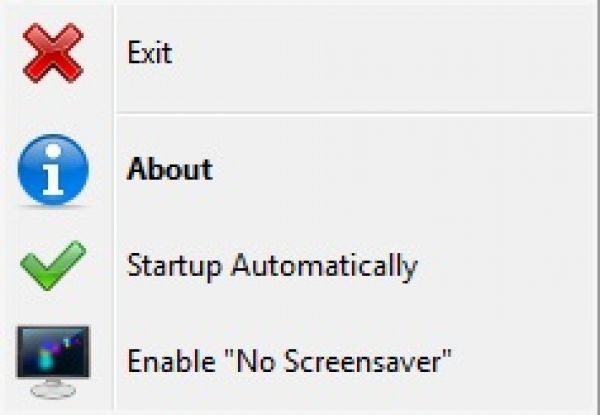The image size is (600, 415).
Task: Quit the app via red cross icon
Action: click(53, 54)
